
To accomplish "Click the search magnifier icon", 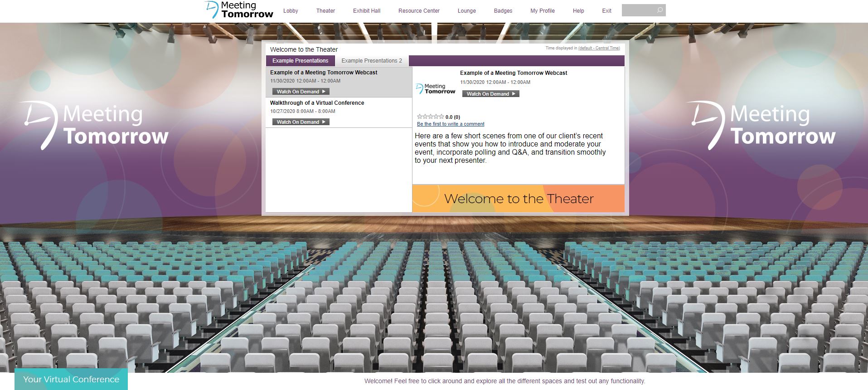I will coord(659,10).
